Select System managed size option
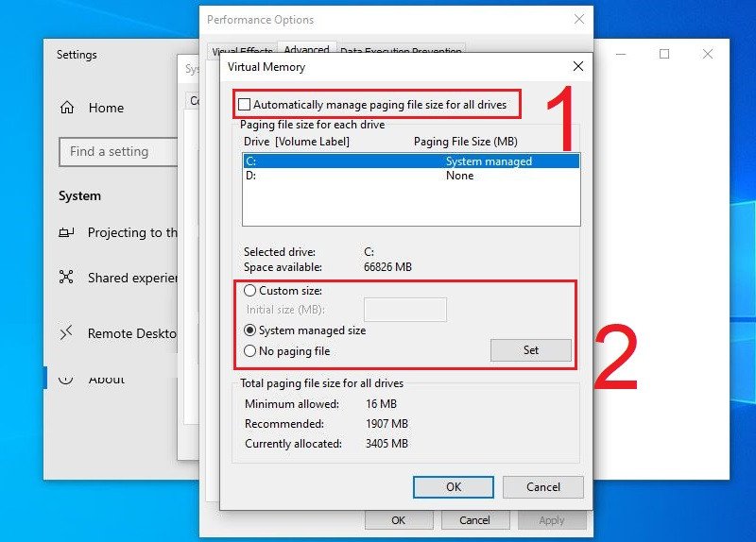 click(250, 330)
